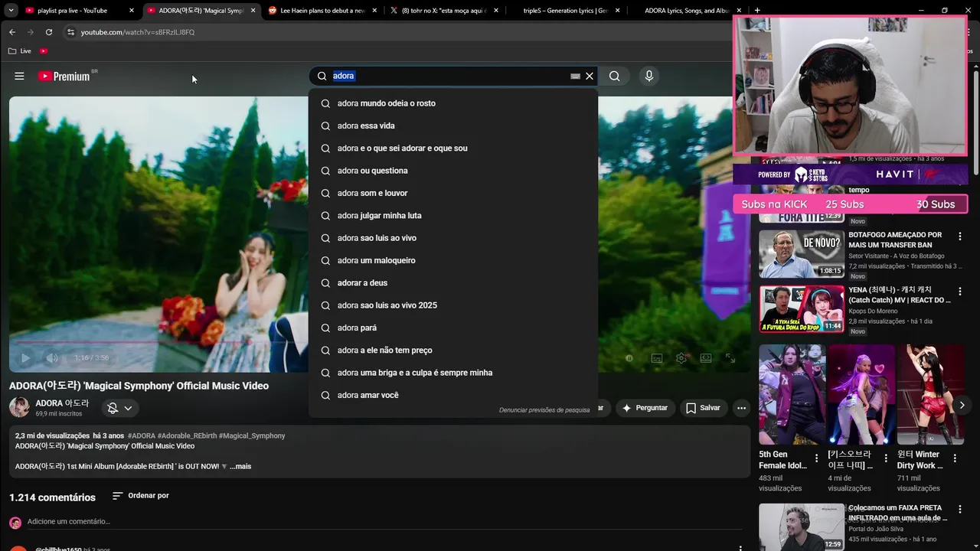This screenshot has height=551, width=980.
Task: Select suggestion 'adora ou questiona'
Action: click(453, 171)
